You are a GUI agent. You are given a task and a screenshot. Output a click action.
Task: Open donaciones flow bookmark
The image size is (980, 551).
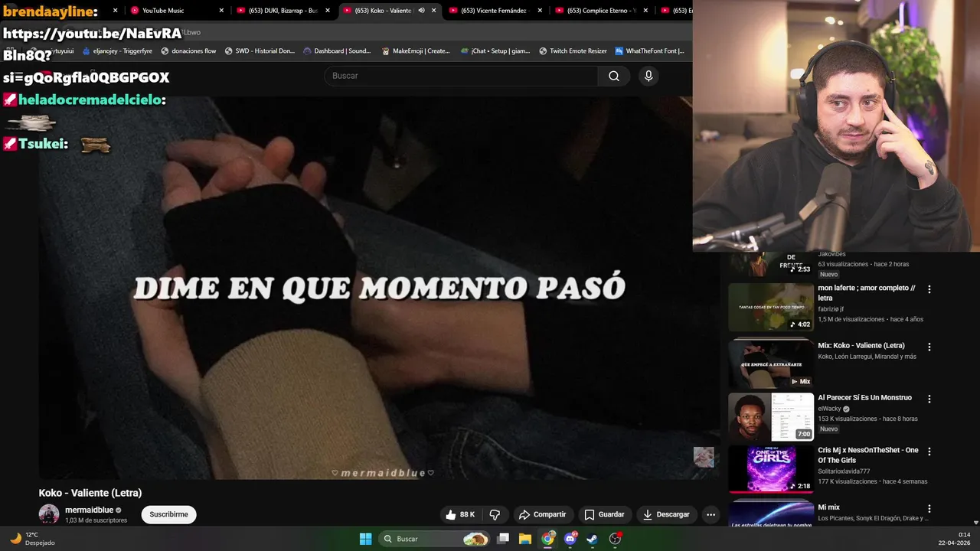[x=188, y=51]
